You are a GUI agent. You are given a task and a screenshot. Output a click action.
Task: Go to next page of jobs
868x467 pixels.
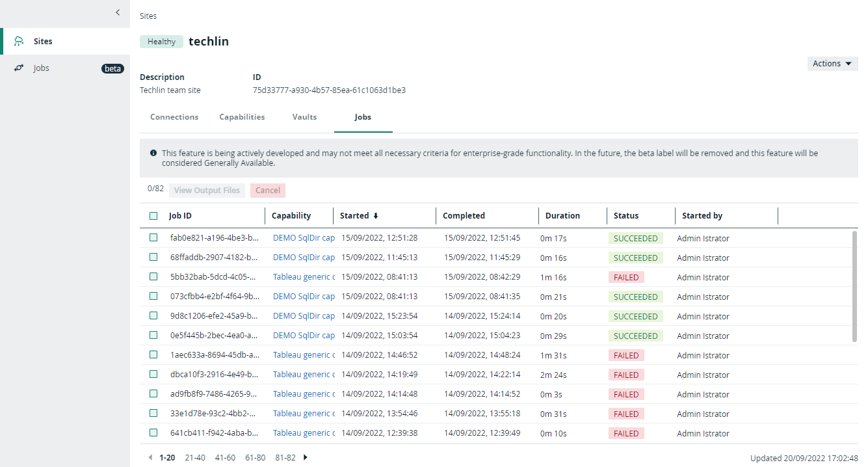click(x=306, y=457)
